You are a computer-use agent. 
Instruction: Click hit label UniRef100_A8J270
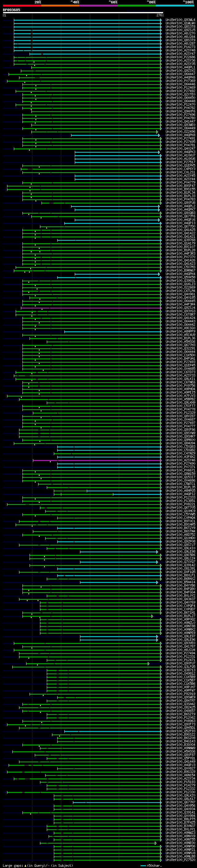tap(180, 33)
